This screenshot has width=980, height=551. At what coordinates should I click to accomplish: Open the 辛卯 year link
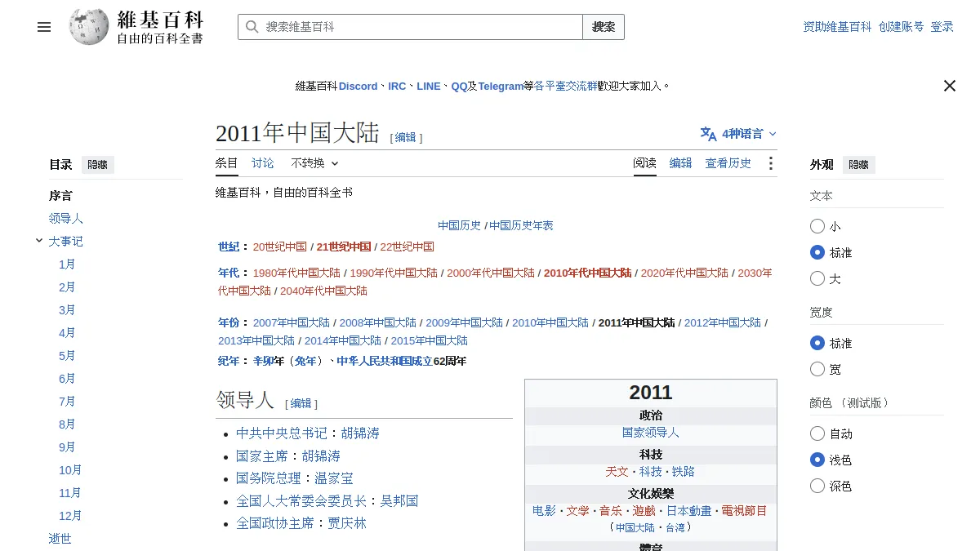(x=263, y=361)
